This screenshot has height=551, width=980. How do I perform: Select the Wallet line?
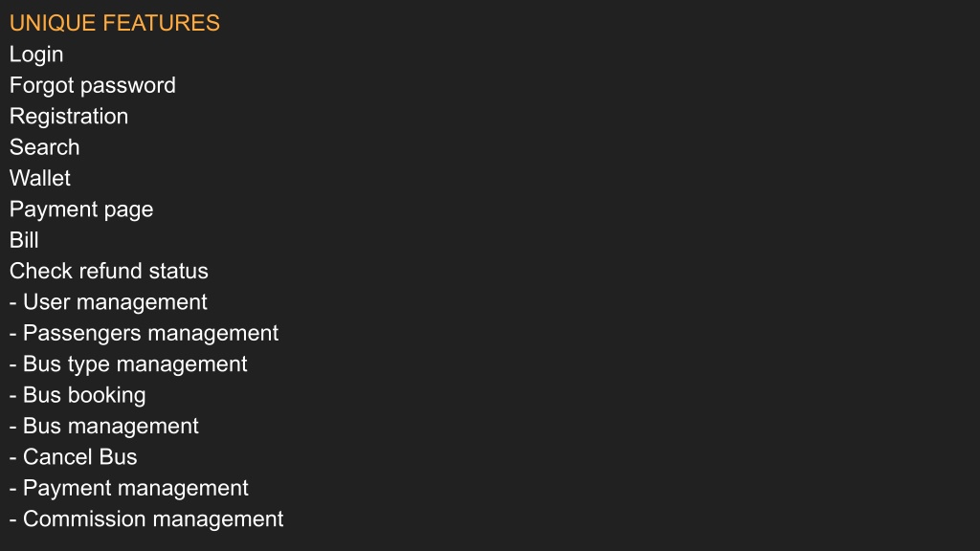40,178
